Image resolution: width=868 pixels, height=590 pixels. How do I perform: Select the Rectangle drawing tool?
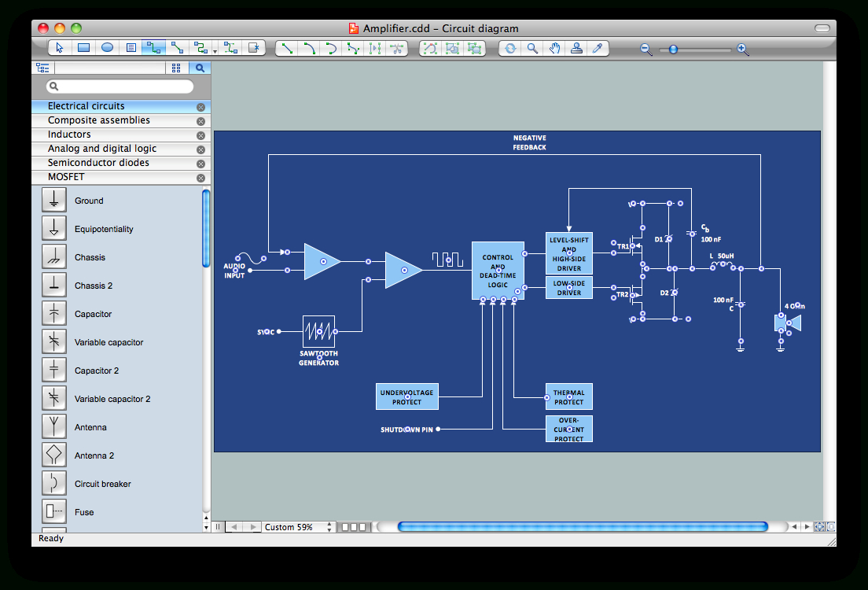tap(83, 48)
